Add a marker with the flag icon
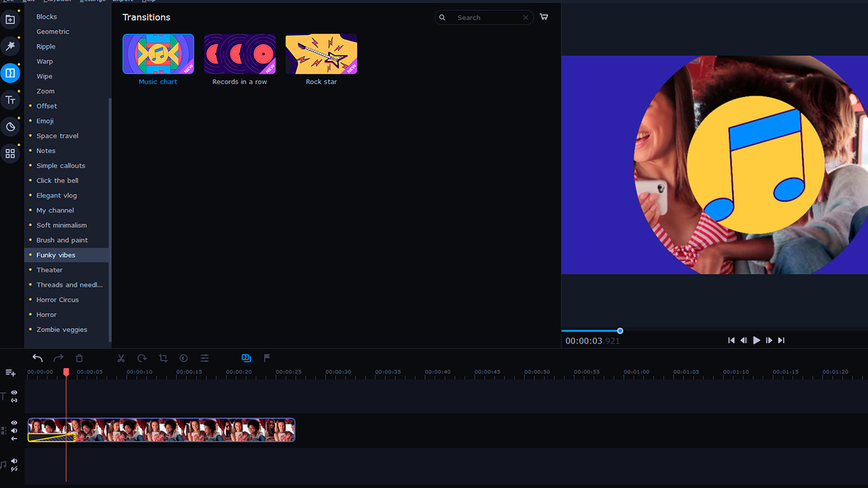The height and width of the screenshot is (488, 868). 267,358
